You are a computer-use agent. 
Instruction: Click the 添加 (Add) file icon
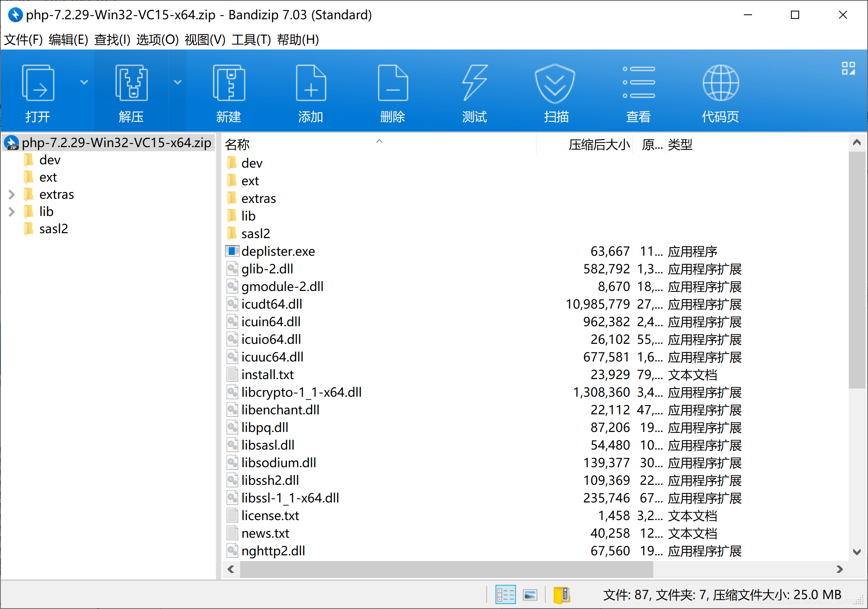click(x=311, y=82)
